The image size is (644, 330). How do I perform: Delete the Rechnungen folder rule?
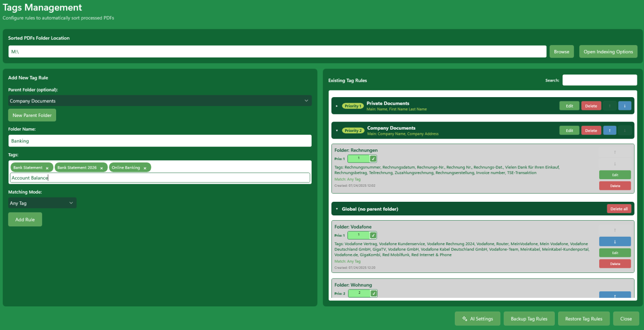coord(615,186)
